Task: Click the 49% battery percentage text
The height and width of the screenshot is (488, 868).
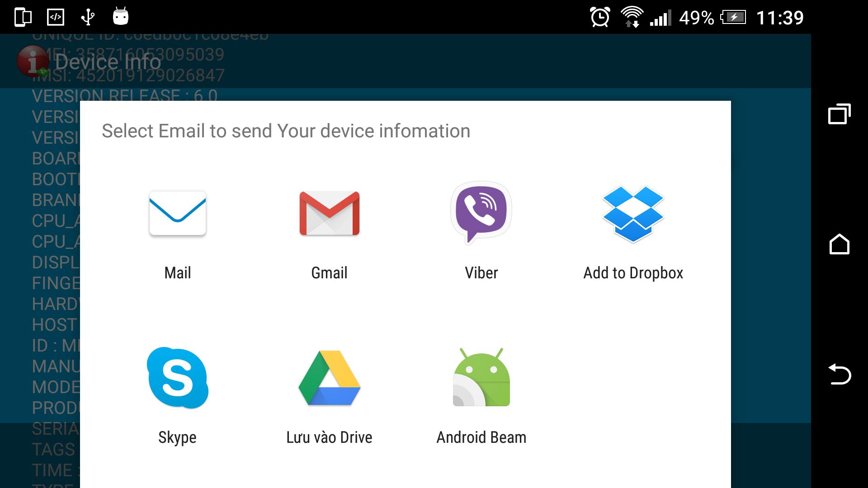Action: point(696,18)
